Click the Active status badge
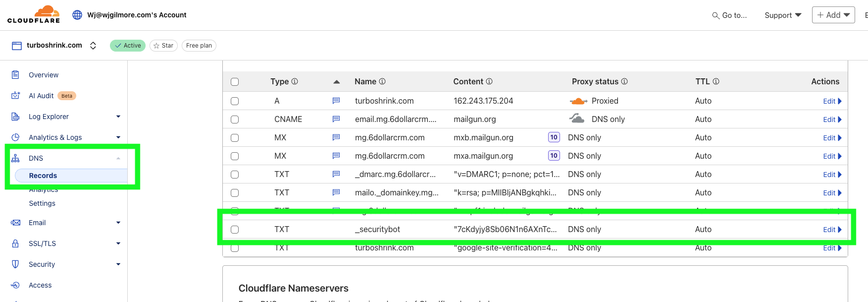Screen dimensions: 868x302 [128, 46]
